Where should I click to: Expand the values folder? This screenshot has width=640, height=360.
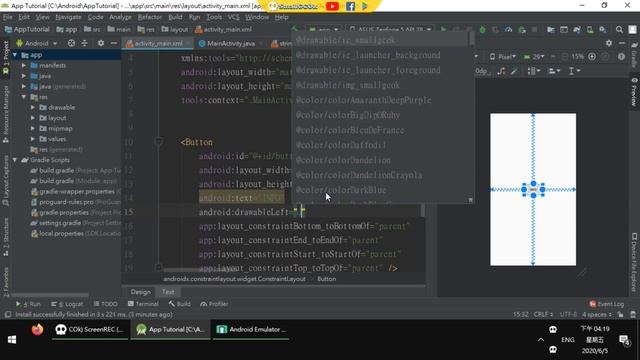click(33, 139)
